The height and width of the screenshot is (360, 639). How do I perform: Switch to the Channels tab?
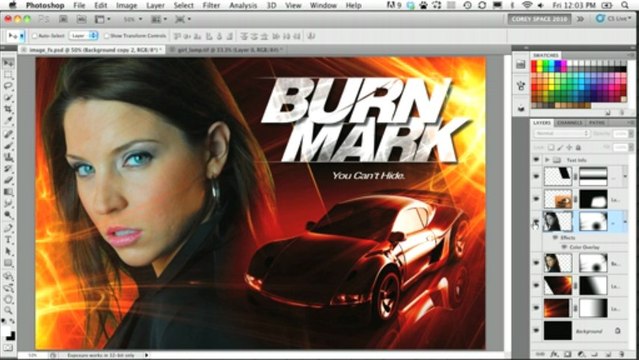(x=569, y=123)
